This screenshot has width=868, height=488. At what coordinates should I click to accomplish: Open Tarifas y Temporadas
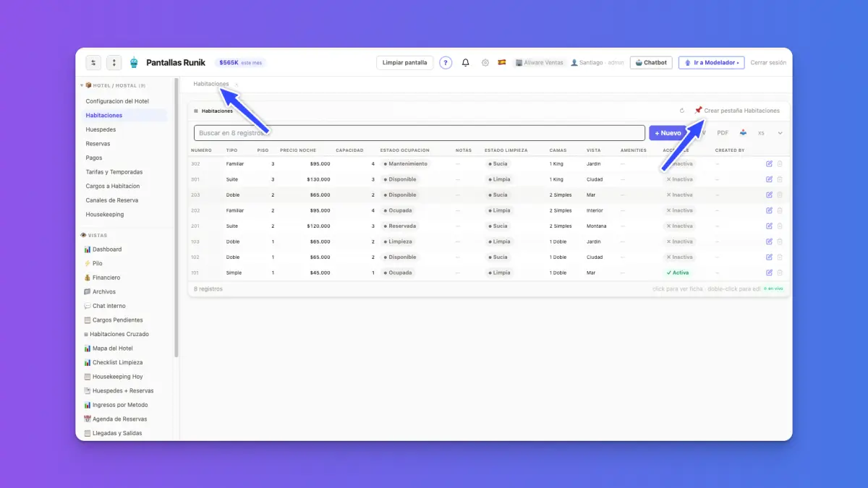point(114,172)
